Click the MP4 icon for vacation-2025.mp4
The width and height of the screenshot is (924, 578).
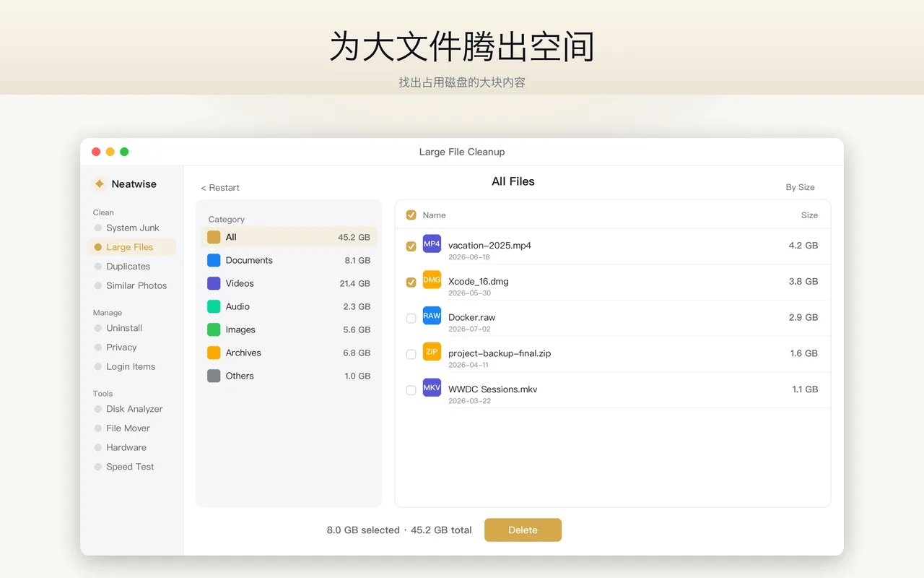tap(432, 244)
